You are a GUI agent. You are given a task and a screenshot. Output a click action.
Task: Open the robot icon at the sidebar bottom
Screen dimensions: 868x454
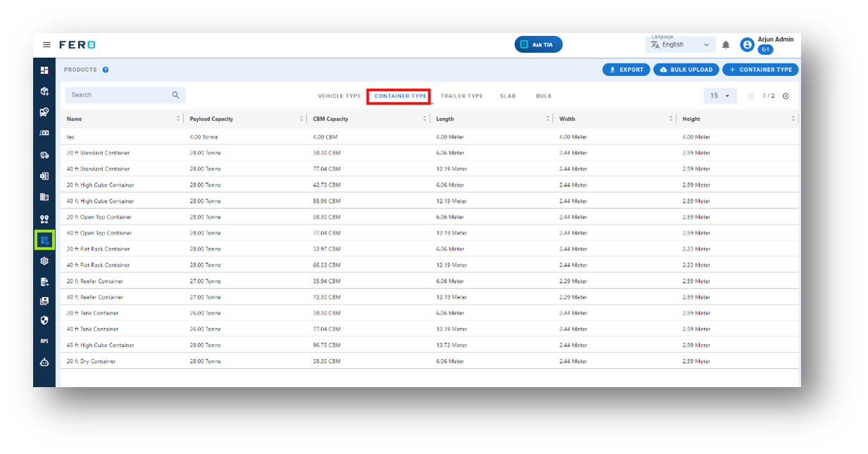[x=44, y=362]
